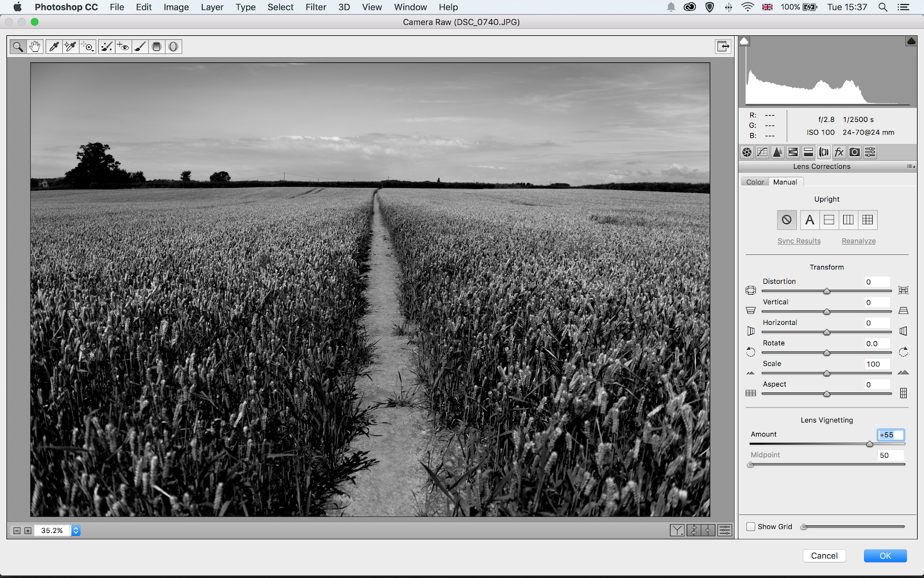Toggle full screen mode button
The height and width of the screenshot is (578, 924).
723,46
